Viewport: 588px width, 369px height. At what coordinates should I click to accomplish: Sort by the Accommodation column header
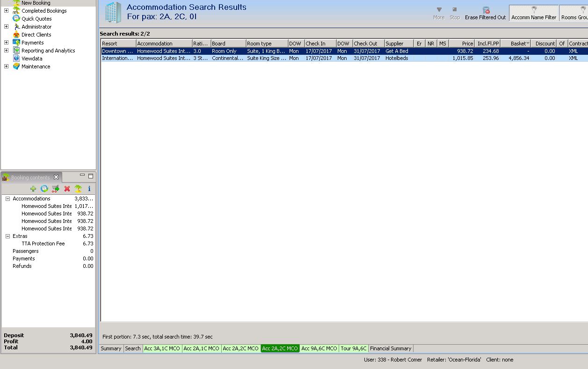(164, 44)
